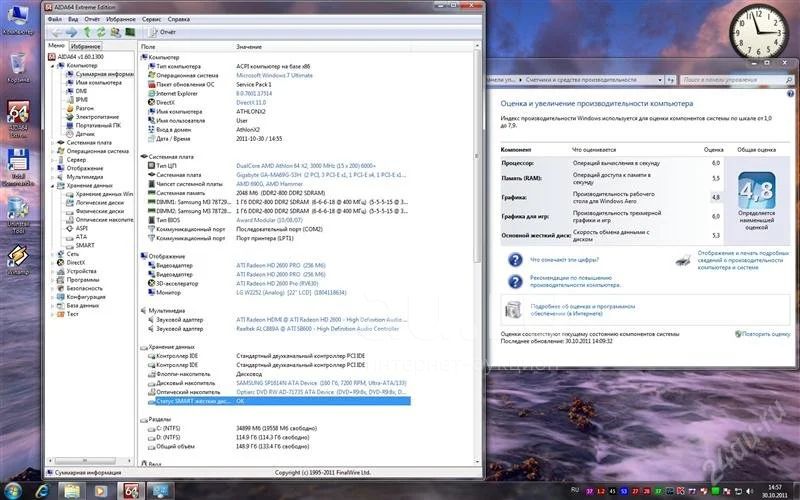The height and width of the screenshot is (500, 800).
Task: Click Рекомендации по повышению производительности link
Action: (x=576, y=282)
